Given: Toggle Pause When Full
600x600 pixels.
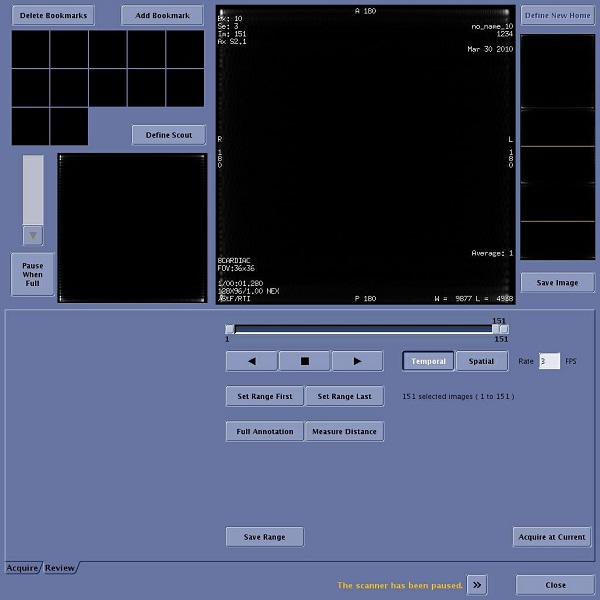Looking at the screenshot, I should pyautogui.click(x=32, y=274).
